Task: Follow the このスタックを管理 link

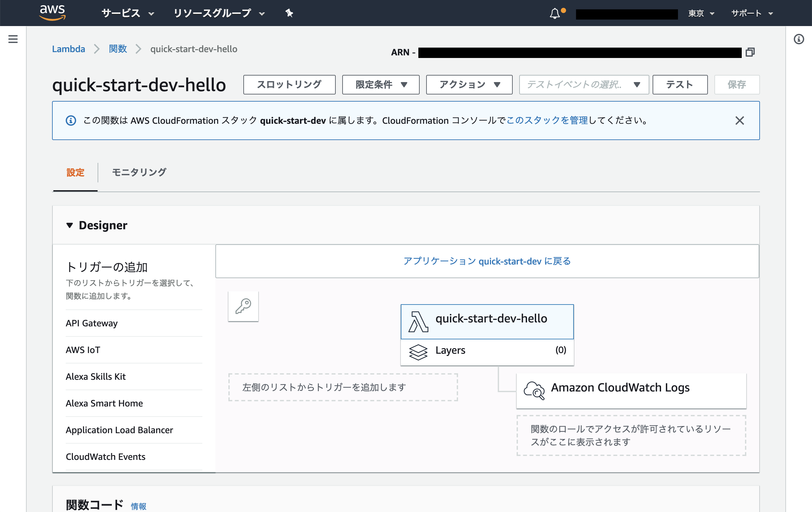Action: 547,121
